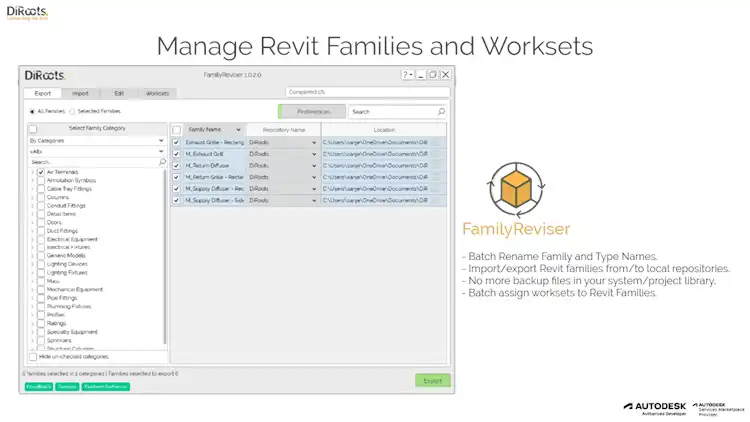Click the Repository Name column header
Image resolution: width=750 pixels, height=422 pixels.
tap(284, 130)
